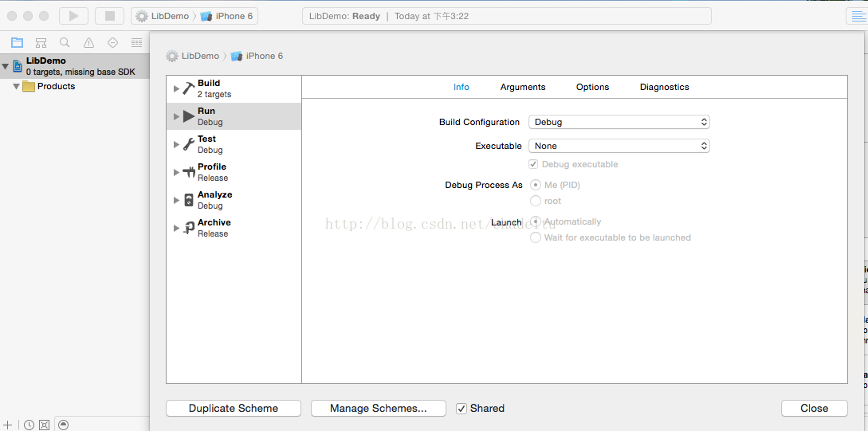Select the Automatically launch radio button
This screenshot has height=431, width=868.
[x=536, y=221]
